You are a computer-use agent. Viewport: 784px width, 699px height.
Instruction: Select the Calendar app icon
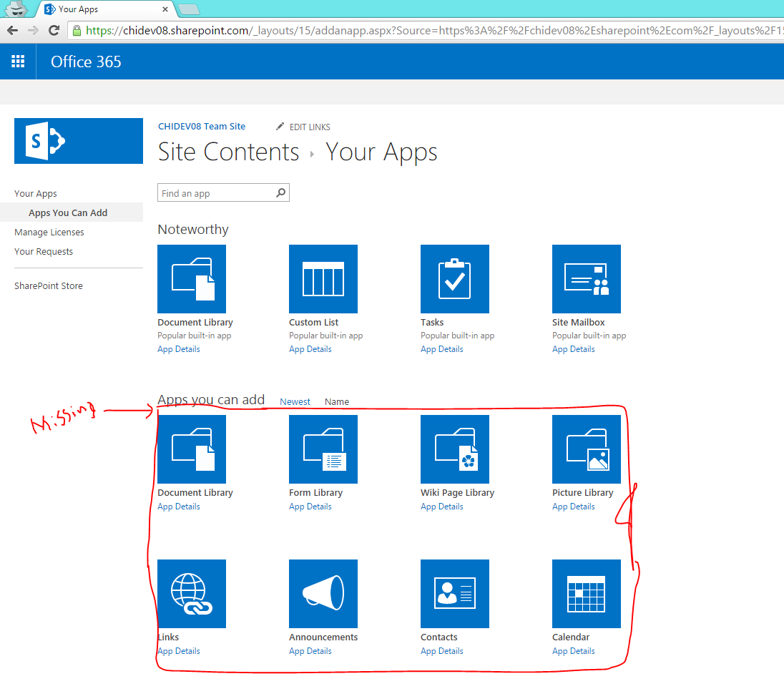point(586,594)
